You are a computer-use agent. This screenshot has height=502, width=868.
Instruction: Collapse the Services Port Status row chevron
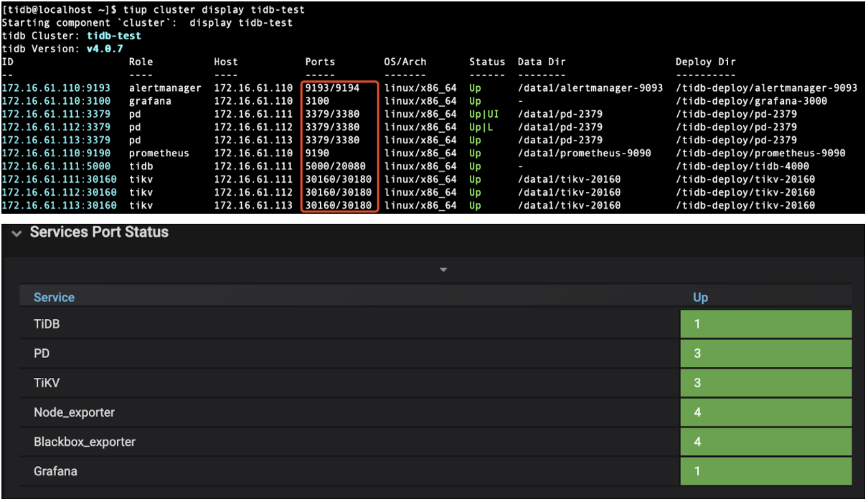17,233
